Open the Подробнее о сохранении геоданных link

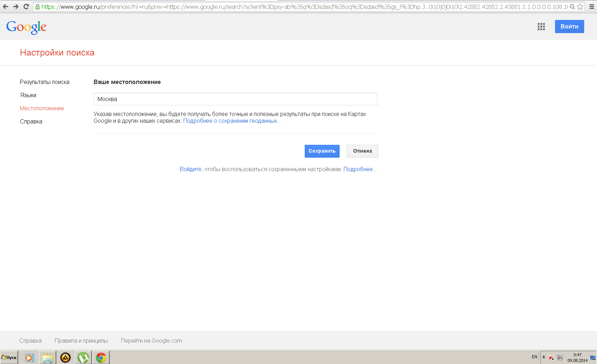[x=232, y=121]
